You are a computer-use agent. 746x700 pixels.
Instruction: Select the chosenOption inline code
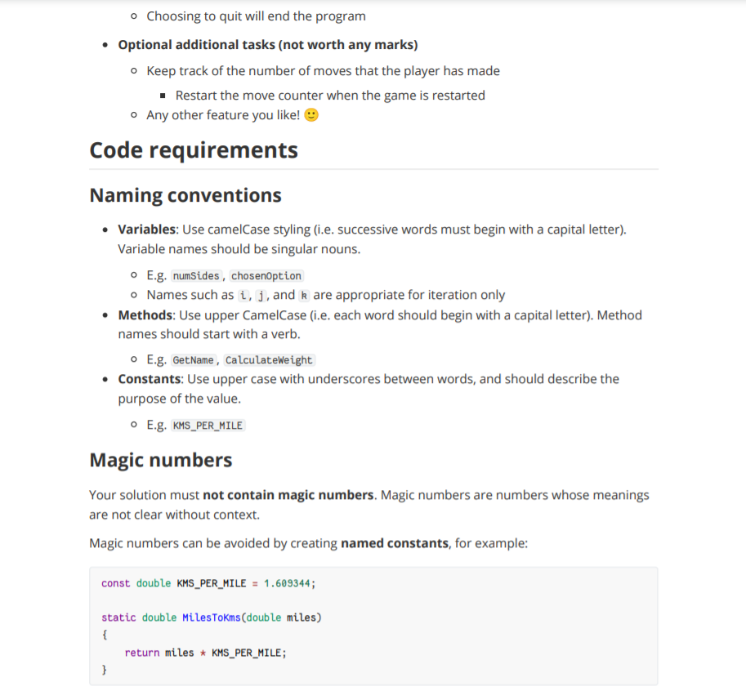pyautogui.click(x=266, y=276)
